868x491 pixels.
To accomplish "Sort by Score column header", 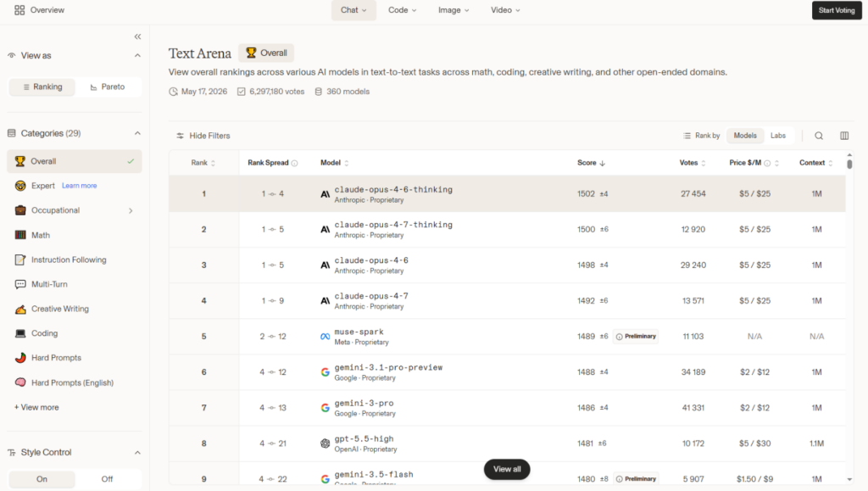I will point(591,163).
